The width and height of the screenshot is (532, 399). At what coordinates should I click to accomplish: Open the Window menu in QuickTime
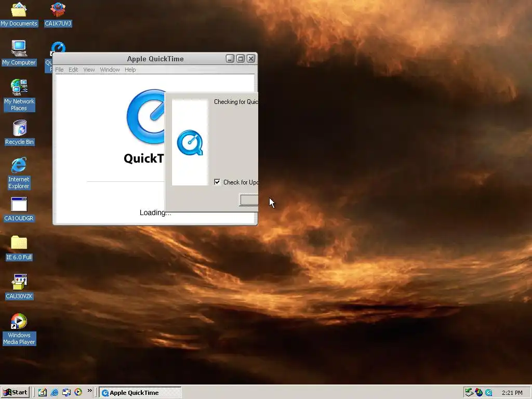pos(110,70)
